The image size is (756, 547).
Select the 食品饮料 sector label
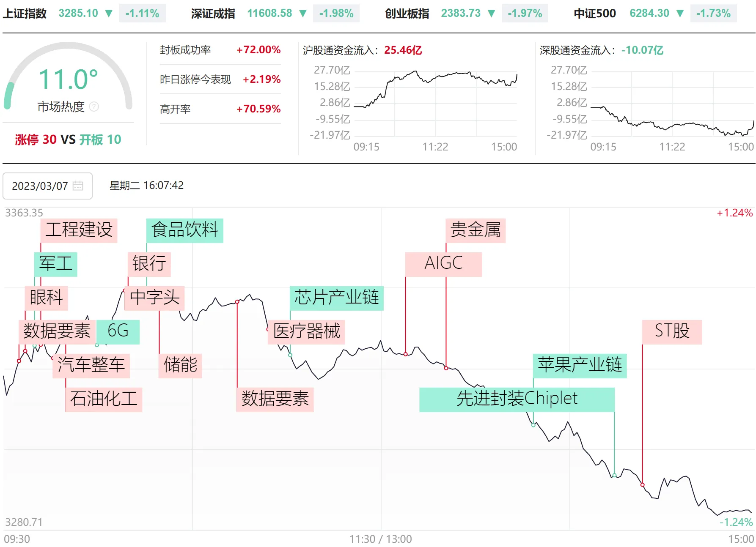185,230
